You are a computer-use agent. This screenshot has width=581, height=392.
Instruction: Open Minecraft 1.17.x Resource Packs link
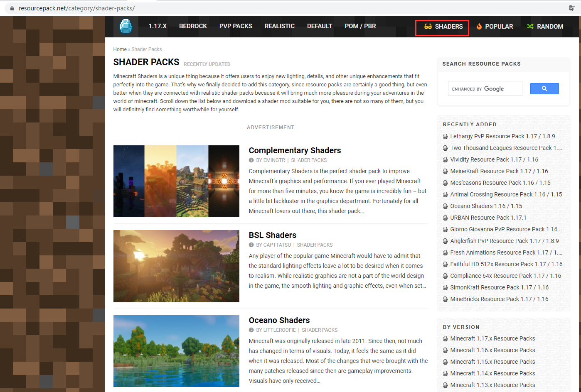click(492, 338)
